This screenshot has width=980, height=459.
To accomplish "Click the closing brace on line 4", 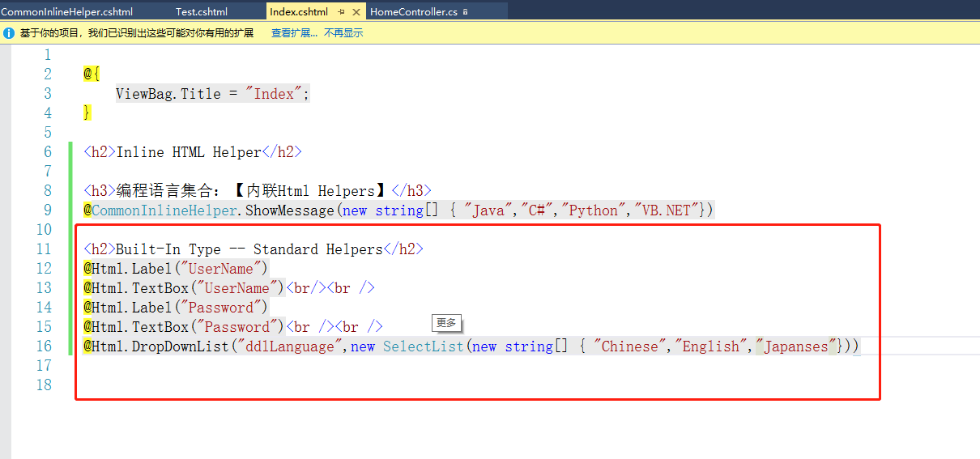I will tap(87, 113).
